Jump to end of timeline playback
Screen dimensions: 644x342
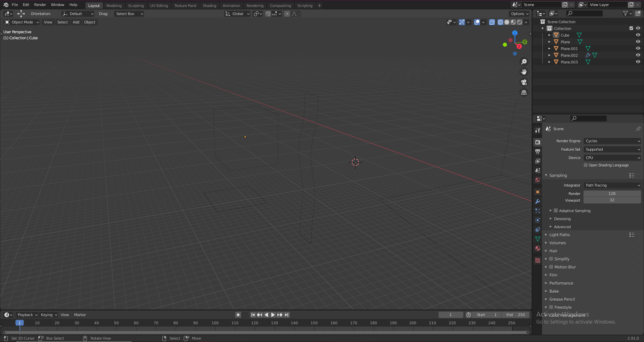(287, 315)
